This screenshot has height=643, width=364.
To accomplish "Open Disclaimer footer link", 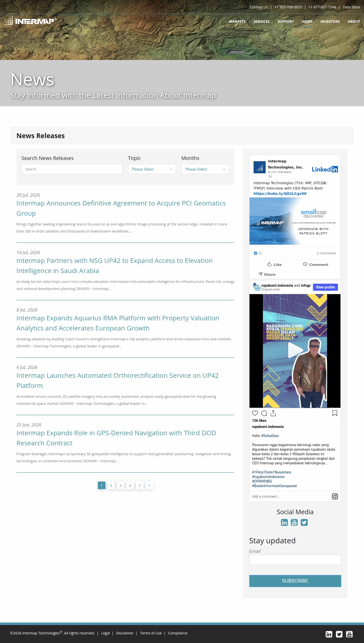I will (x=125, y=633).
